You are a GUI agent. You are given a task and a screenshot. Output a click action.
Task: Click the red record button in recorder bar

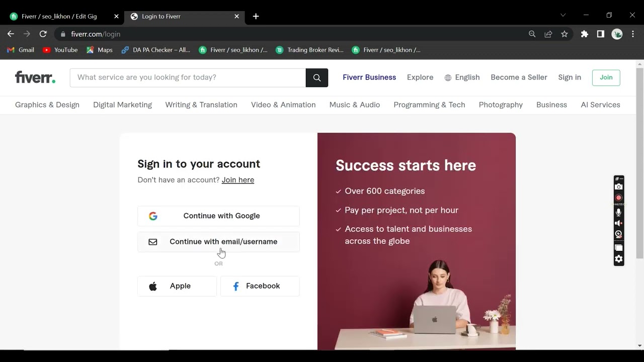619,198
